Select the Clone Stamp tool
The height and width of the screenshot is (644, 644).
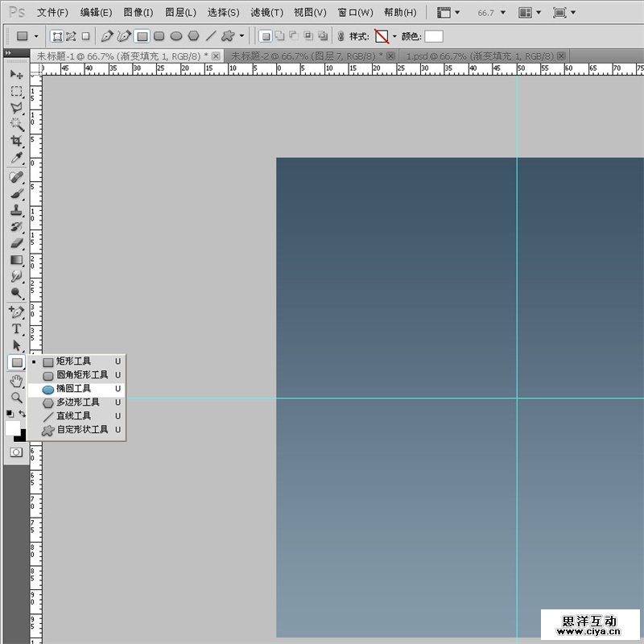coord(16,209)
